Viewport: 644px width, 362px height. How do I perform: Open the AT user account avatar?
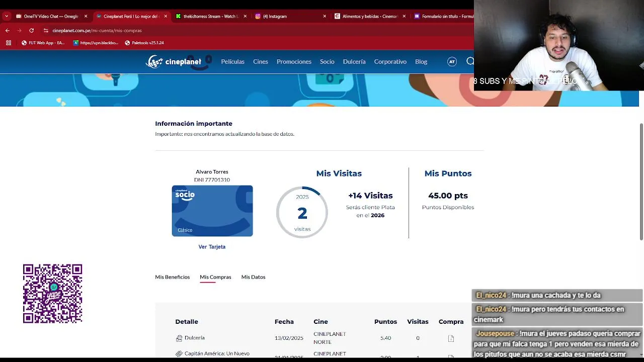pyautogui.click(x=452, y=61)
